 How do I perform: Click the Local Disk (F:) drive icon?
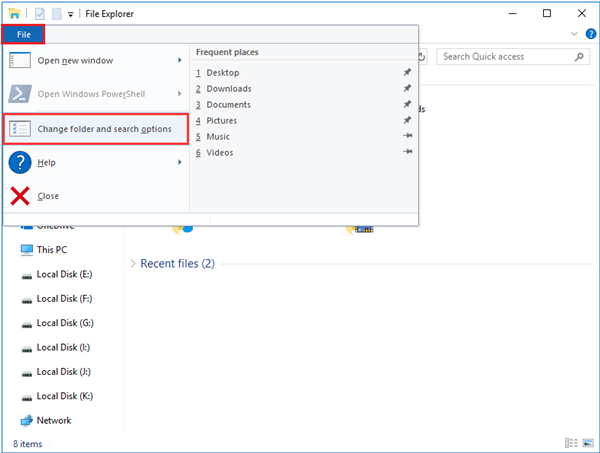(26, 300)
